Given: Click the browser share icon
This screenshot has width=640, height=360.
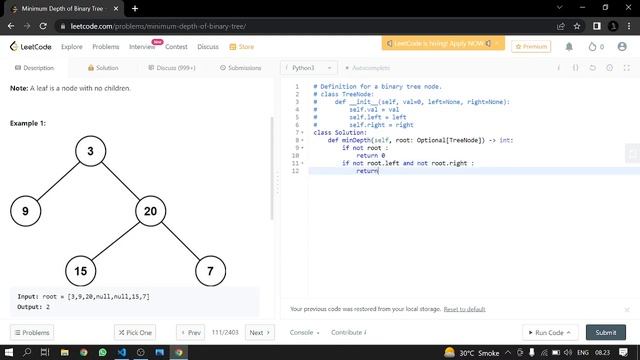Looking at the screenshot, I should pos(560,26).
